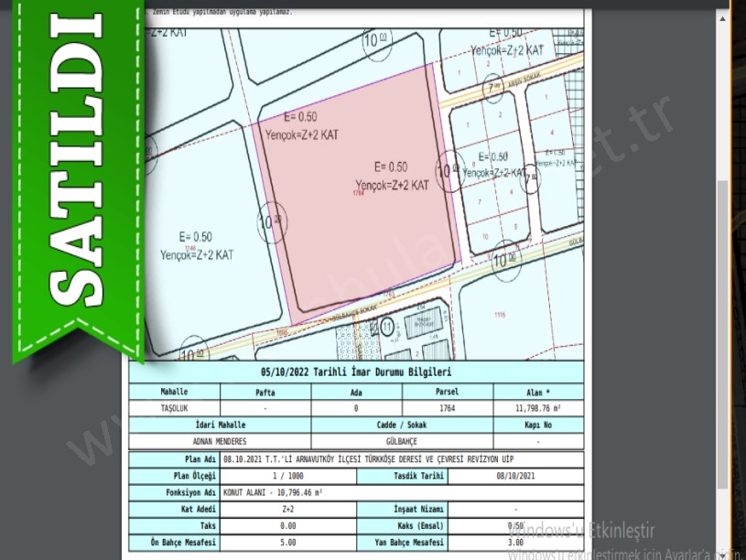Click the scrollbar up arrow
The height and width of the screenshot is (560, 746).
pyautogui.click(x=724, y=16)
